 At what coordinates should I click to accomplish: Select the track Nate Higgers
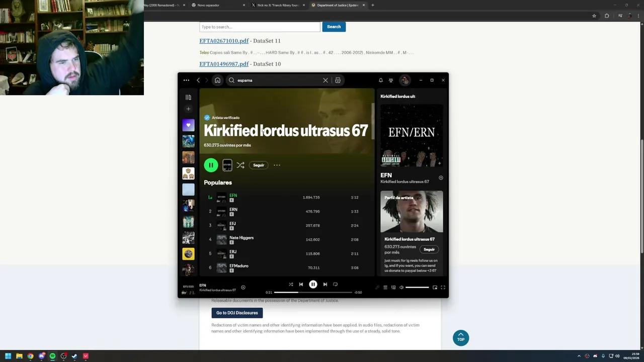coord(287,239)
